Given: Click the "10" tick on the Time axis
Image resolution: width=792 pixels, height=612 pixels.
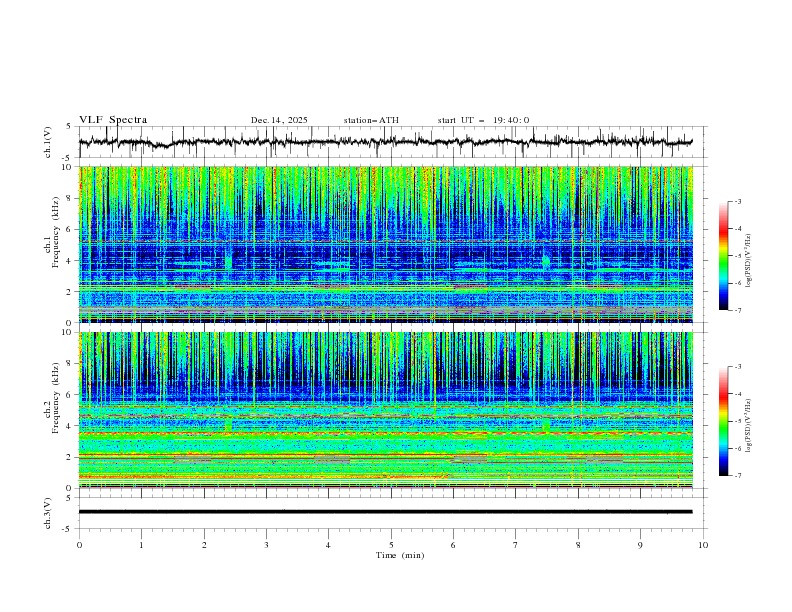Looking at the screenshot, I should point(703,545).
